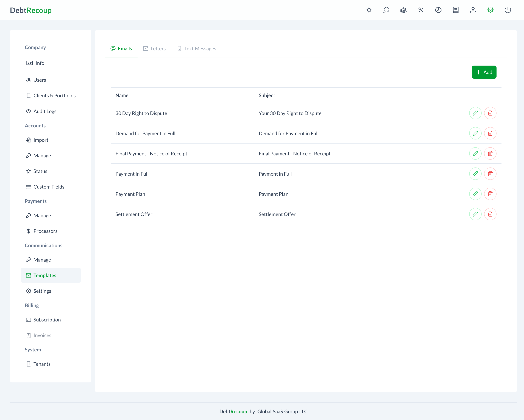Image resolution: width=524 pixels, height=420 pixels.
Task: Click the hand with coins payments icon
Action: (403, 10)
